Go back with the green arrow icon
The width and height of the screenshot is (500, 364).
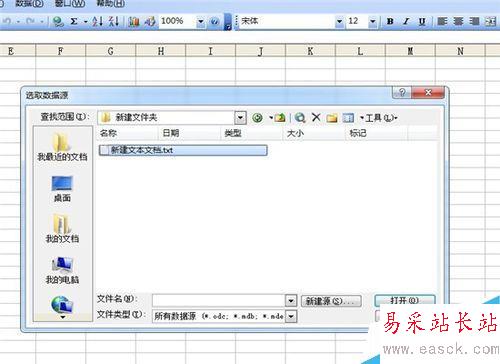pos(257,118)
